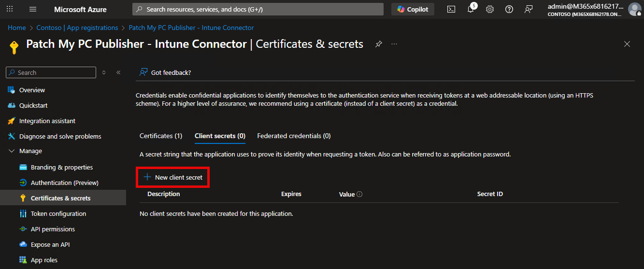The width and height of the screenshot is (644, 269).
Task: Select the Client secrets (0) tab
Action: [220, 136]
